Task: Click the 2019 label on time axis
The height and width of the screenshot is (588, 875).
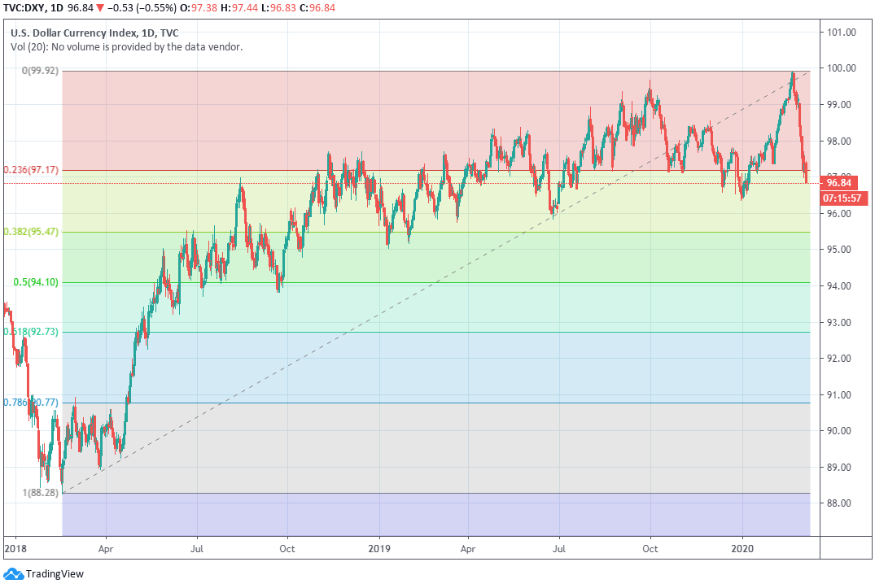Action: tap(378, 549)
